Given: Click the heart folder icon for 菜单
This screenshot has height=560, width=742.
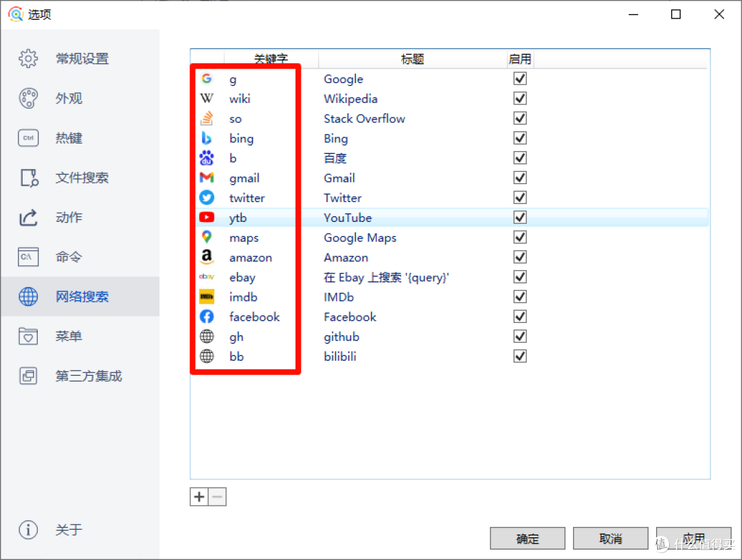Looking at the screenshot, I should [28, 336].
